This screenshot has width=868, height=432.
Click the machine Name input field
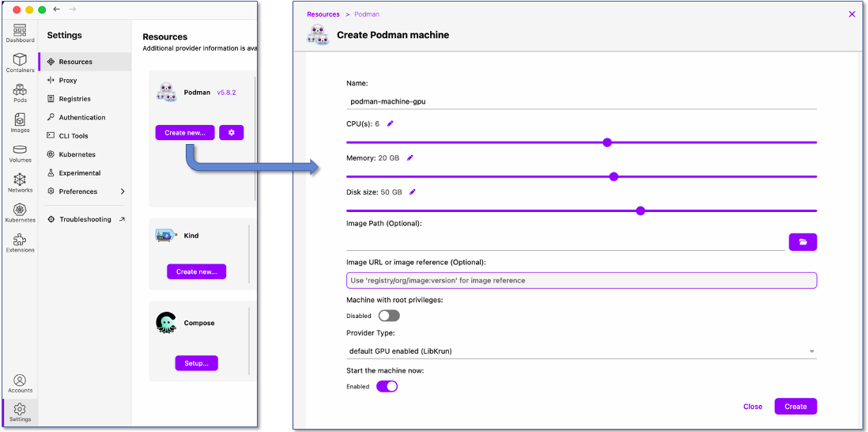pos(581,101)
